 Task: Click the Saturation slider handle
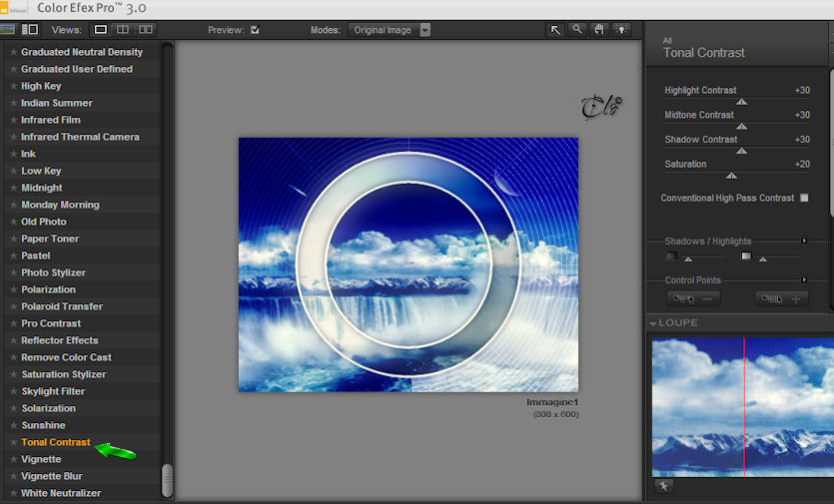coord(731,176)
